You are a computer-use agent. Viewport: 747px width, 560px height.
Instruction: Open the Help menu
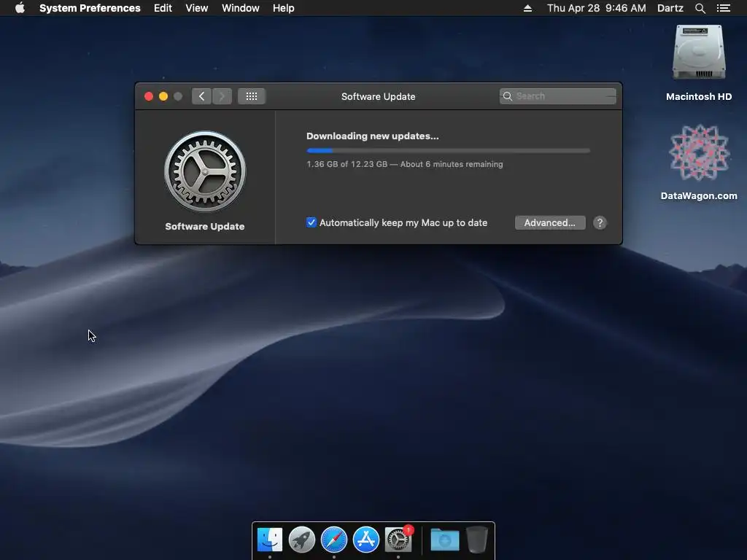click(x=284, y=8)
